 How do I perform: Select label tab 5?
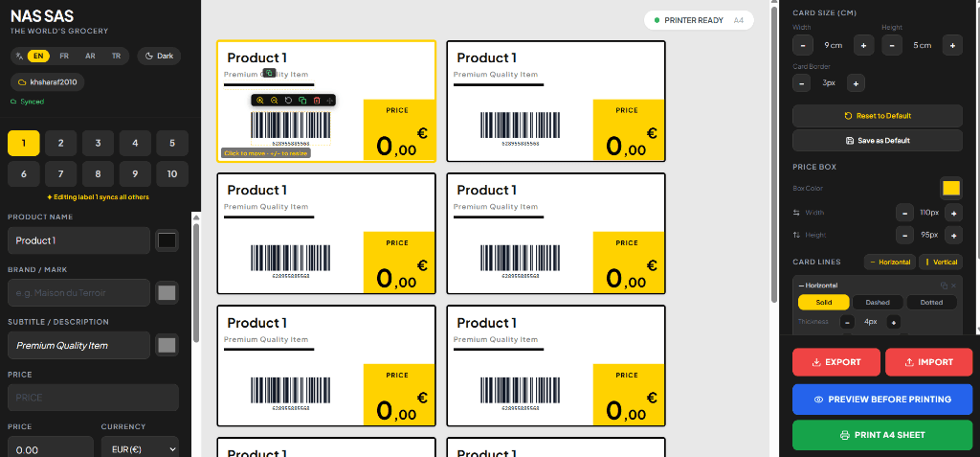click(x=172, y=144)
